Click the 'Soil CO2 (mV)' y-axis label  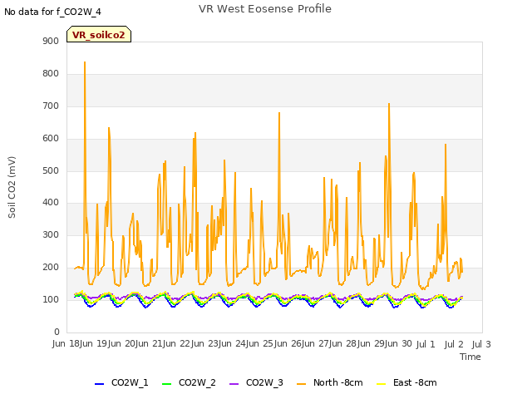pos(12,187)
